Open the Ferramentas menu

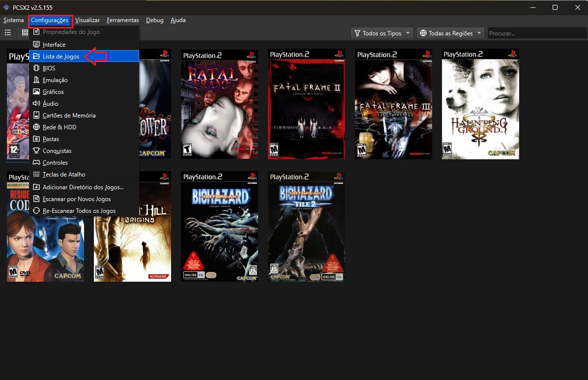[x=122, y=20]
